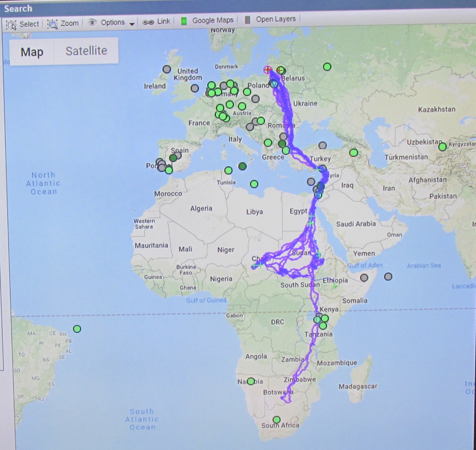Click the Select tool icon in toolbar
Image resolution: width=476 pixels, height=450 pixels.
pos(12,24)
